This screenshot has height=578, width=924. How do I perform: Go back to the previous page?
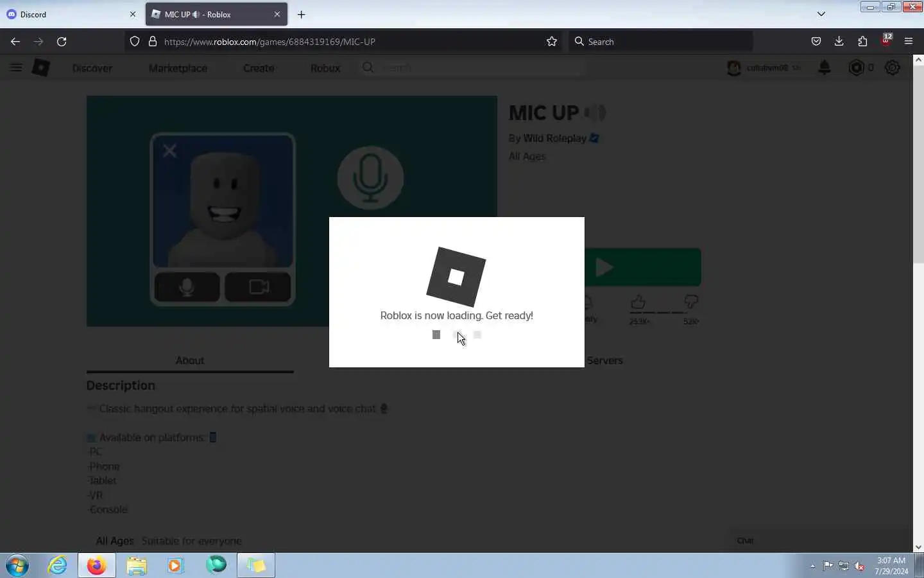pos(15,42)
